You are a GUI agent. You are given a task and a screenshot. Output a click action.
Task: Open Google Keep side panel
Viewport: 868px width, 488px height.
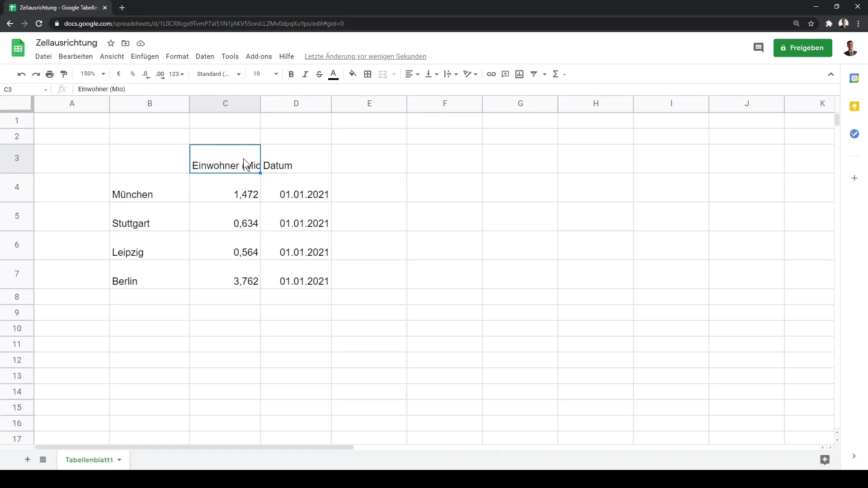click(854, 106)
